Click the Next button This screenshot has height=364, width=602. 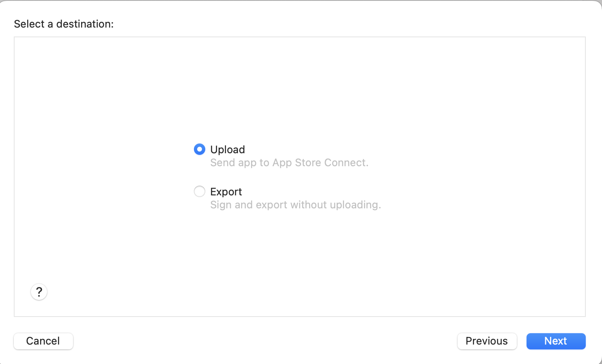pyautogui.click(x=556, y=341)
